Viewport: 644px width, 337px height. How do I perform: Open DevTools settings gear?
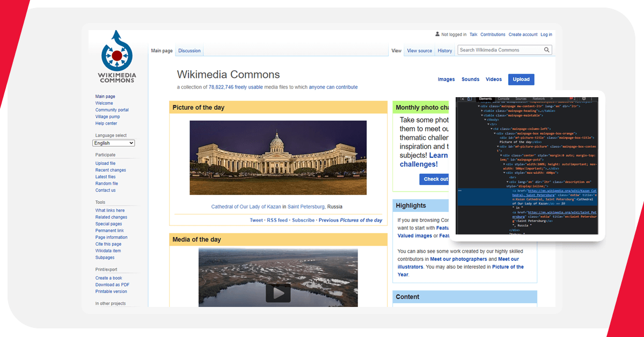tap(584, 99)
